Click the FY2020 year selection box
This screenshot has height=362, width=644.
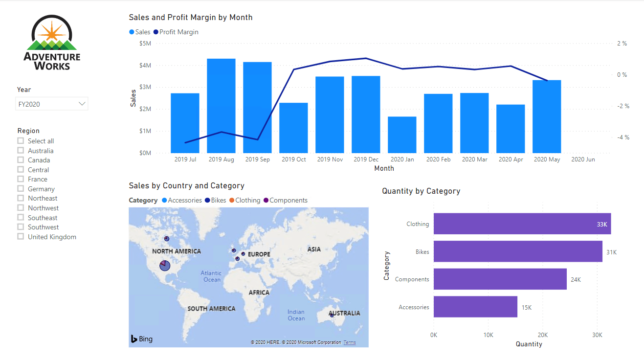click(46, 104)
